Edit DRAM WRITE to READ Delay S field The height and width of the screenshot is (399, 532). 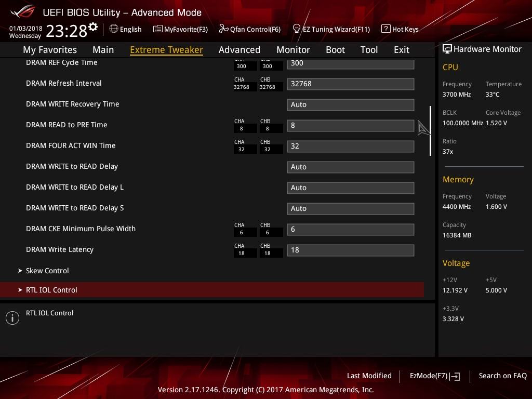tap(351, 208)
